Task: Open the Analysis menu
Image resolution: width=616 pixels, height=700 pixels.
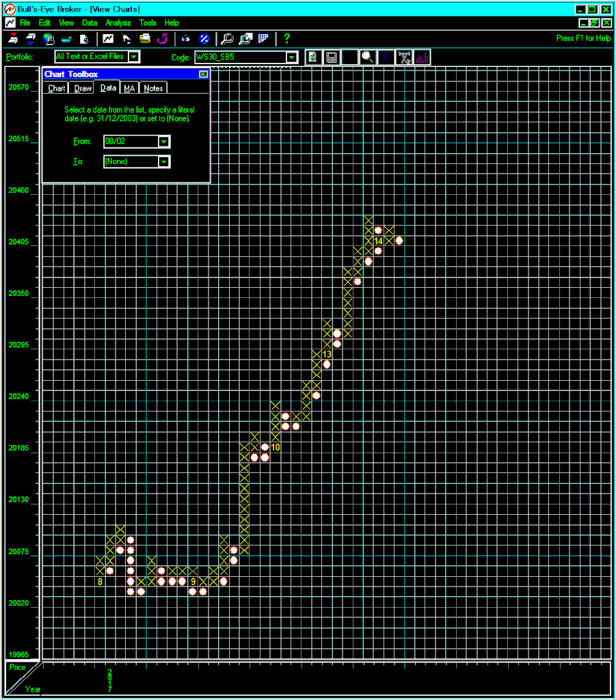Action: [118, 23]
